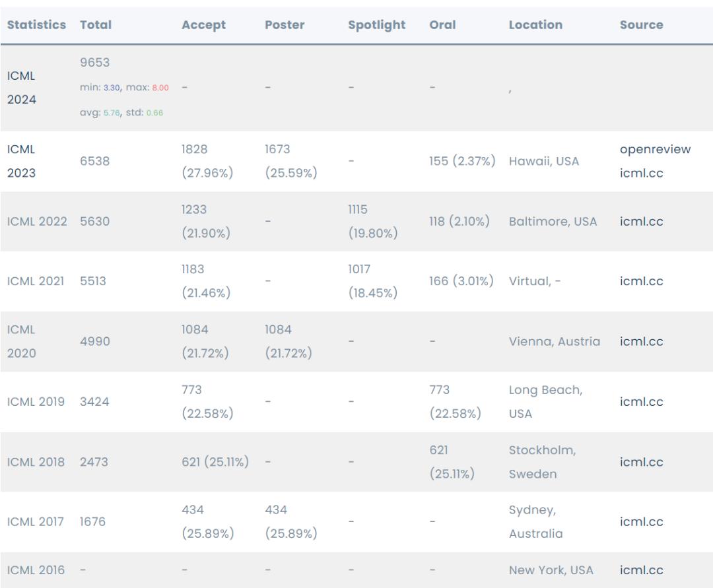Select the 1183 (21.46%) accept cell
The height and width of the screenshot is (588, 713).
[x=206, y=281]
